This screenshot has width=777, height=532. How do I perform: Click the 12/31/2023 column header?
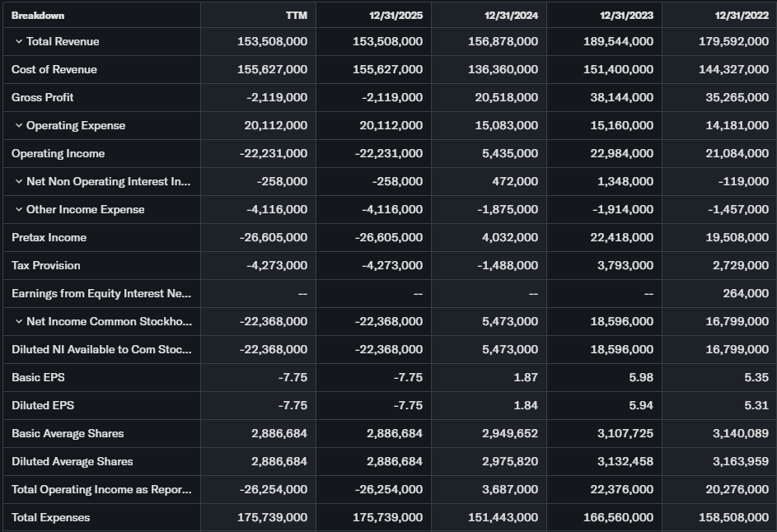pyautogui.click(x=626, y=16)
